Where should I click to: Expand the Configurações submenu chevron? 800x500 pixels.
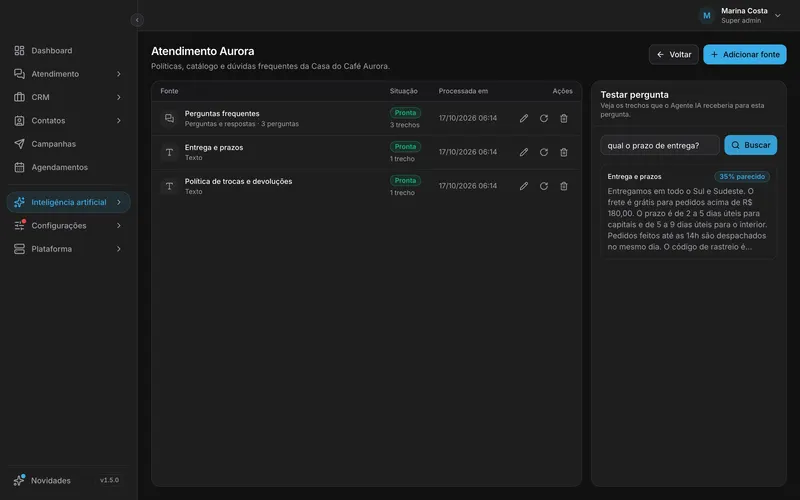118,226
